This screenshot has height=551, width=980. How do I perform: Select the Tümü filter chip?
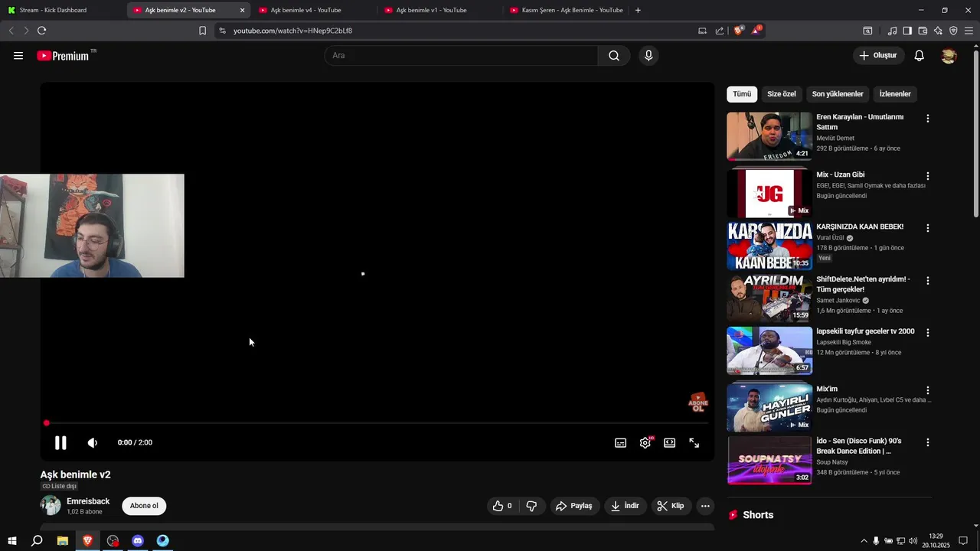click(742, 94)
